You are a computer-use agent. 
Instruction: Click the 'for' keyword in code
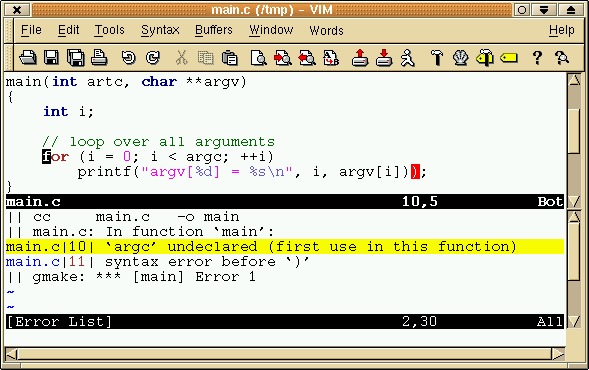pos(56,157)
